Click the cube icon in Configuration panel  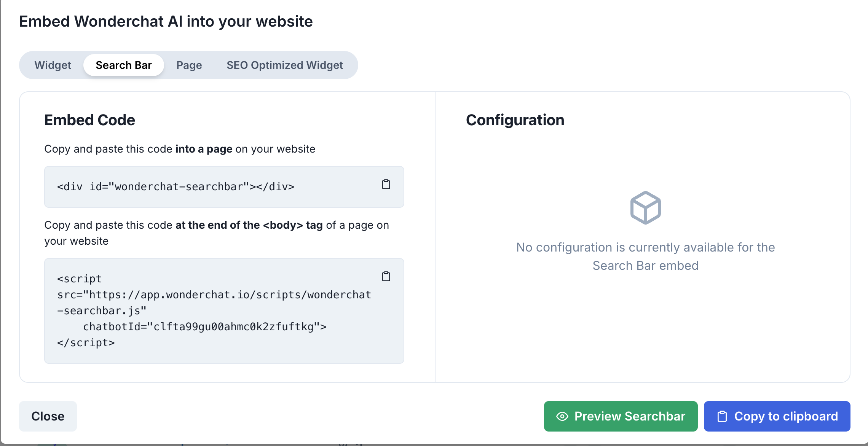point(645,208)
